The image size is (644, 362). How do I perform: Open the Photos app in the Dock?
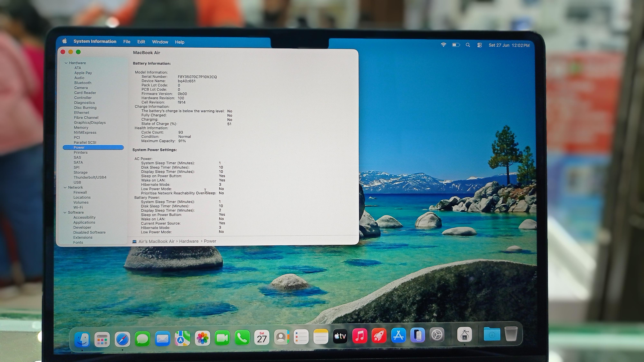click(x=203, y=338)
